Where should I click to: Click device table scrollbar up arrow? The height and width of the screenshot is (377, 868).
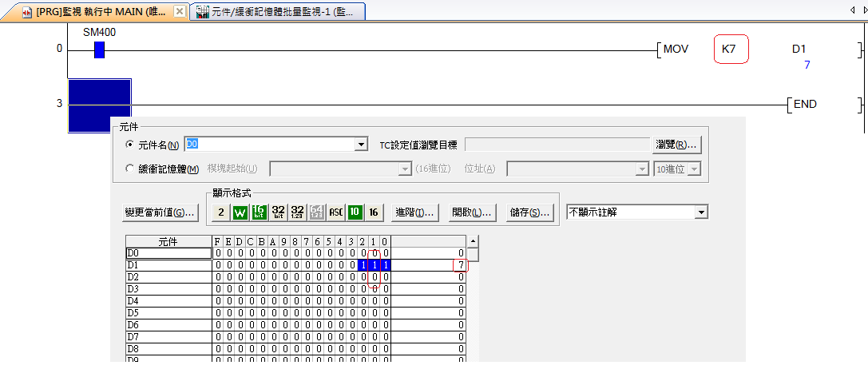pos(473,241)
